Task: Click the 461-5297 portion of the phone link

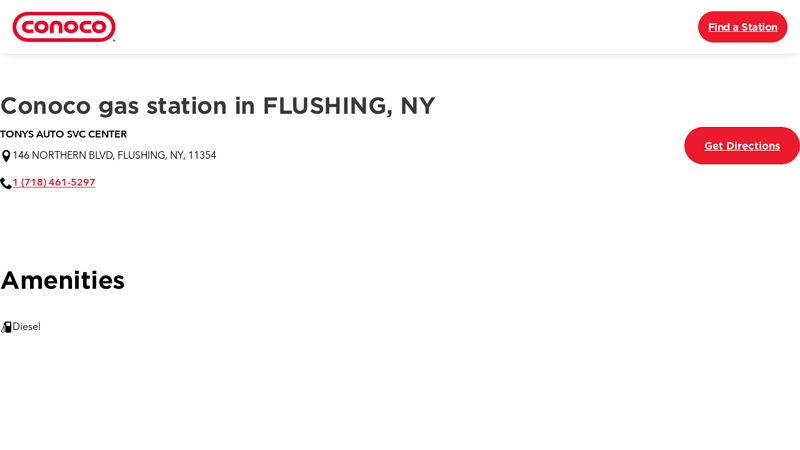Action: point(72,183)
